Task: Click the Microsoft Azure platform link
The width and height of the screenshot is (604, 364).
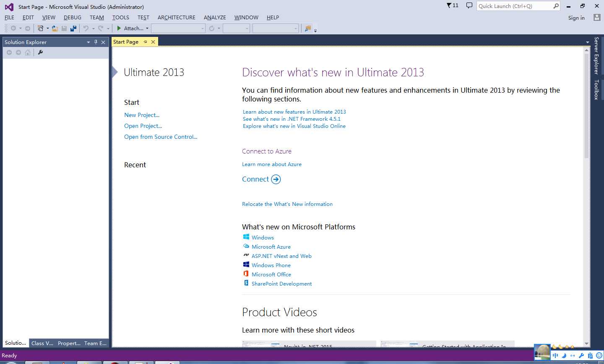Action: click(271, 247)
